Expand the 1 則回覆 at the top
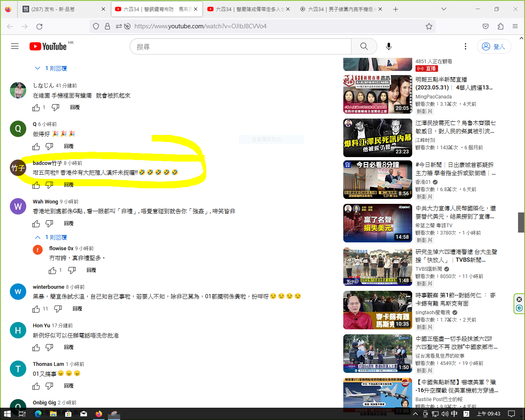The height and width of the screenshot is (420, 525). [51, 68]
